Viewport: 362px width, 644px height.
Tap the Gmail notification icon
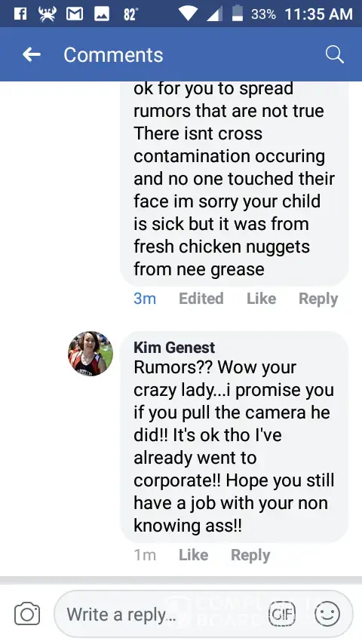[75, 14]
